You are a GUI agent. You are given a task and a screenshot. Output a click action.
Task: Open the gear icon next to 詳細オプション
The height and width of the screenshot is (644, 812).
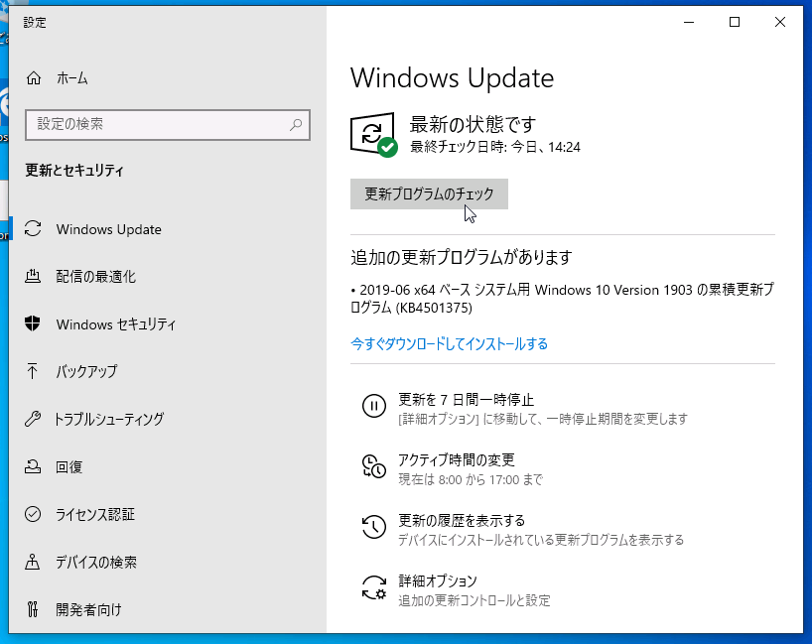point(373,585)
